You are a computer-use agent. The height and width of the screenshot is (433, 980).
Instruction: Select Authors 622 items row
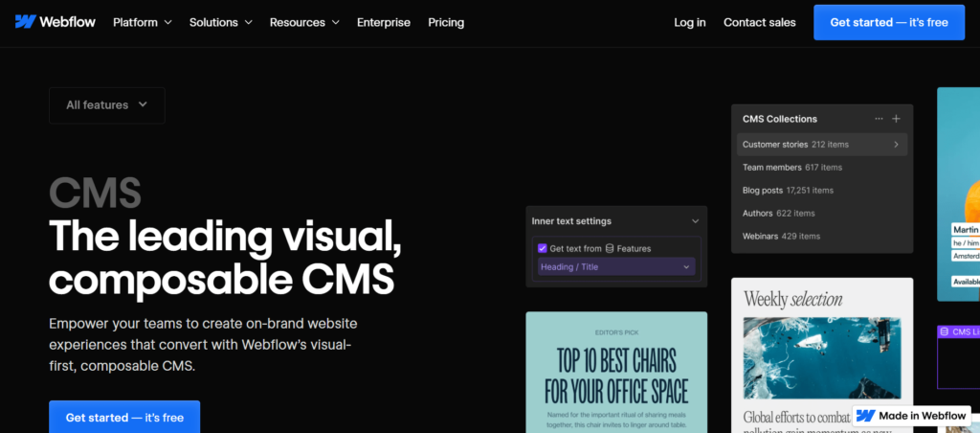pos(822,214)
